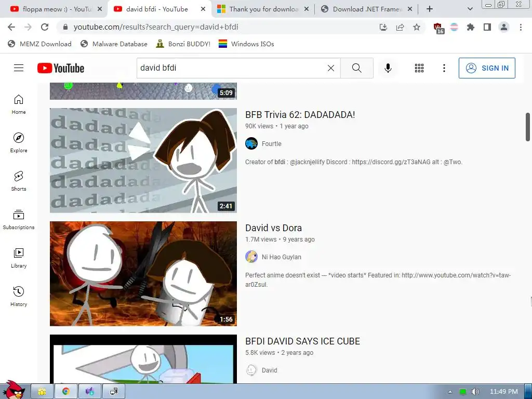Open the 5:09 video thumbnail at top
Viewport: 532px width, 399px height.
pos(143,91)
